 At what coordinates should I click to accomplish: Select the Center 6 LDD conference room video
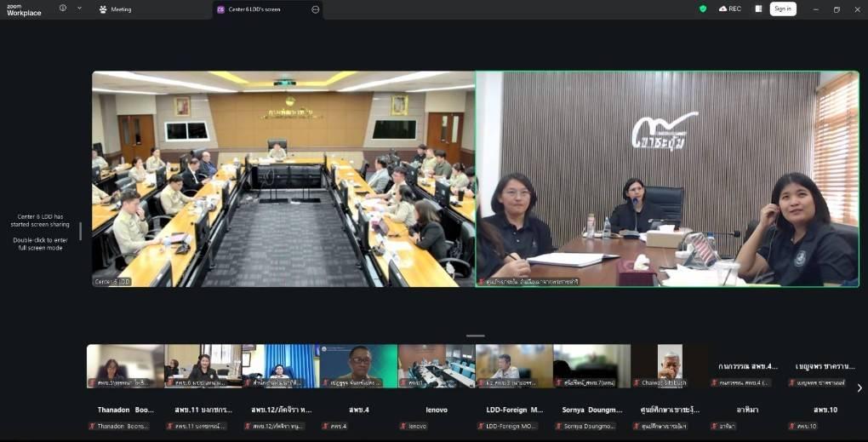283,179
